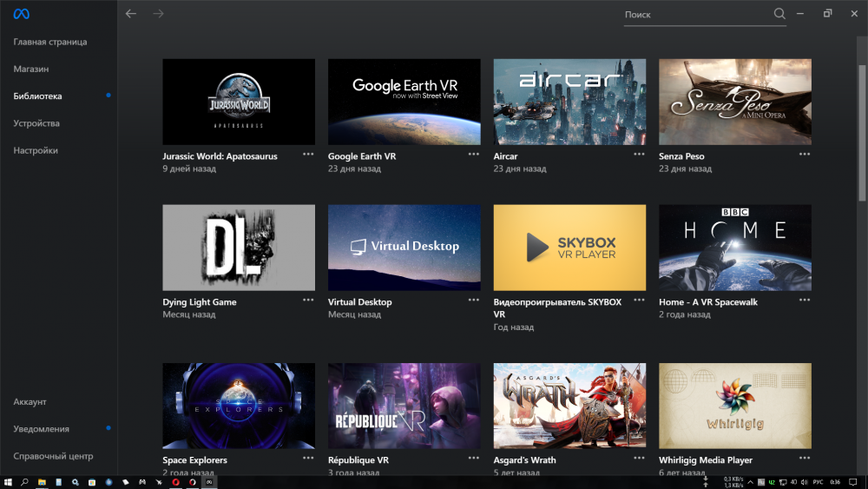Go back with the left arrow

click(131, 14)
